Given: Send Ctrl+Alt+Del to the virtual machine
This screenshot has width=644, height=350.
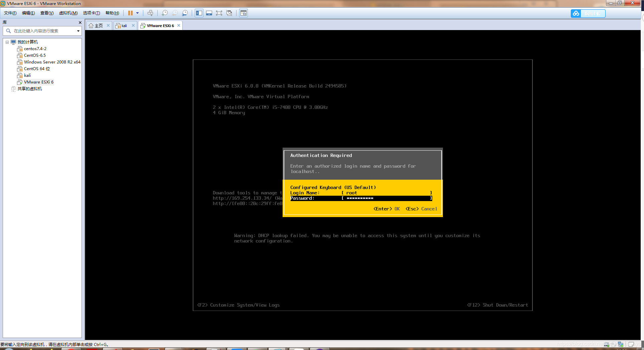Looking at the screenshot, I should (x=150, y=13).
